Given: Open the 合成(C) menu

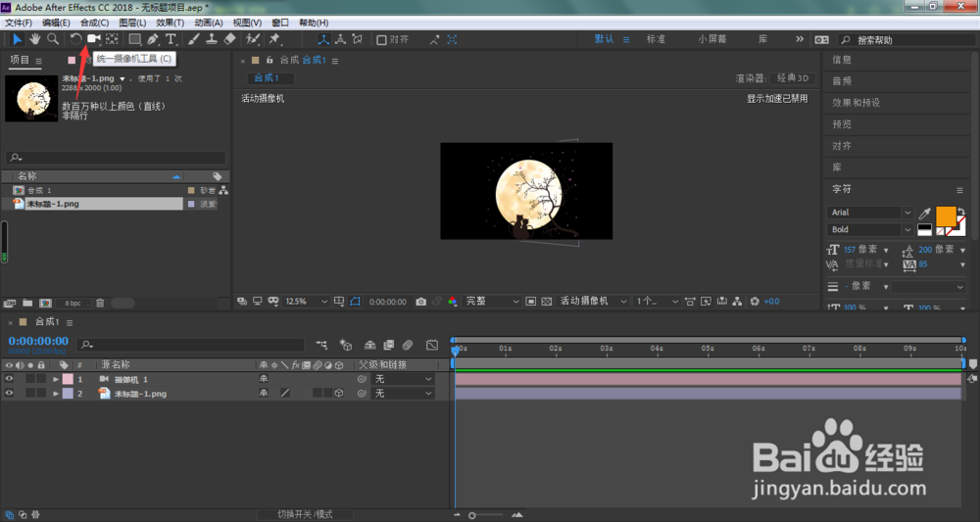Looking at the screenshot, I should tap(94, 23).
